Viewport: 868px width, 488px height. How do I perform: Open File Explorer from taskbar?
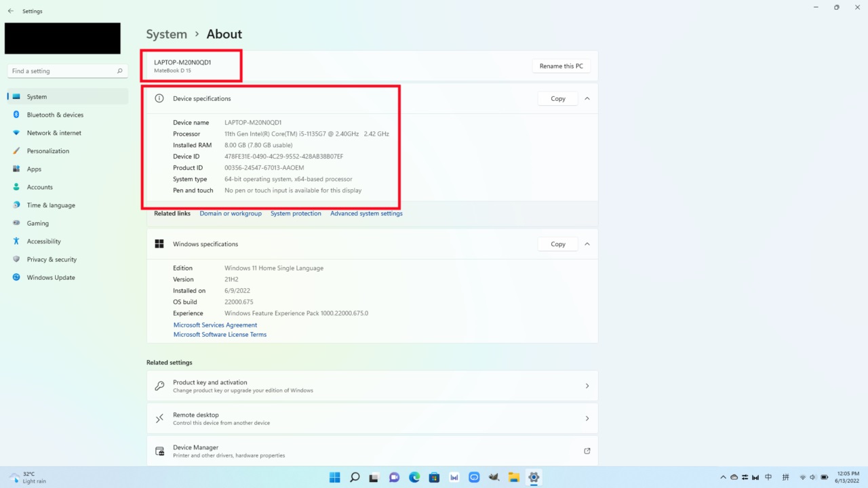click(x=514, y=477)
